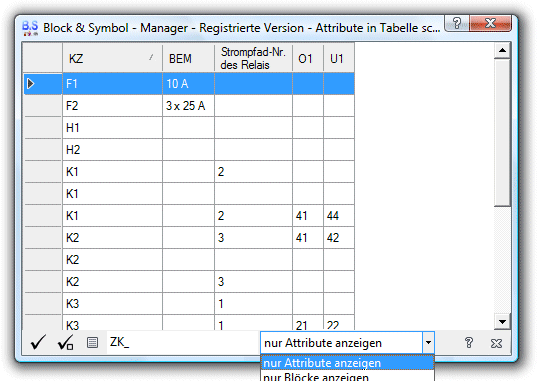Select the Strompfad cell '3' in row K2 41/42
537x381 pixels.
[x=253, y=237]
